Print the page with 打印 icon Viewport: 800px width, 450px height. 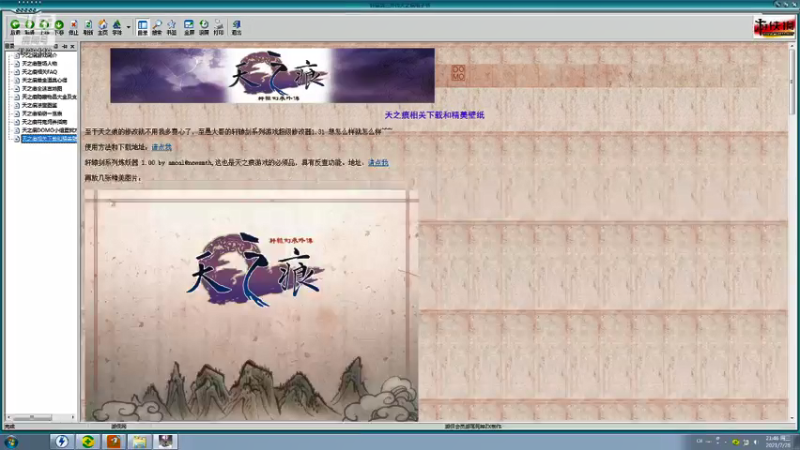[219, 27]
